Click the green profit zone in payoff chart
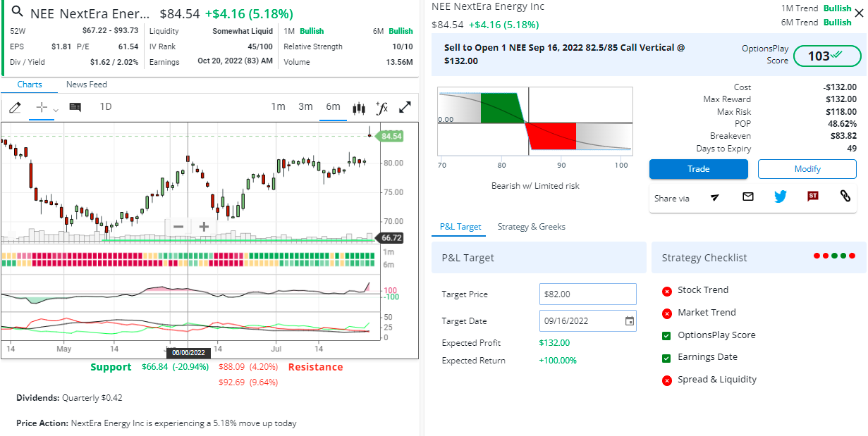Screen dimensions: 868x436 point(502,108)
